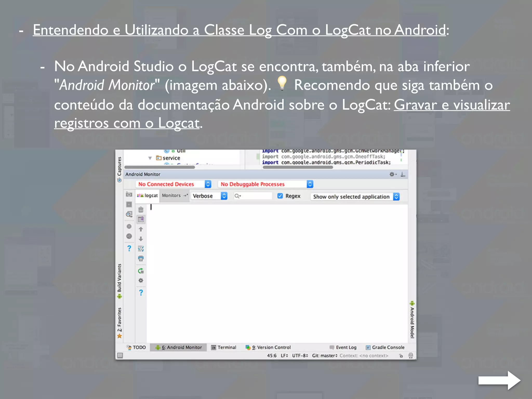Click the 45:6 cursor position in status bar
Screen dimensions: 532x399
pos(272,356)
